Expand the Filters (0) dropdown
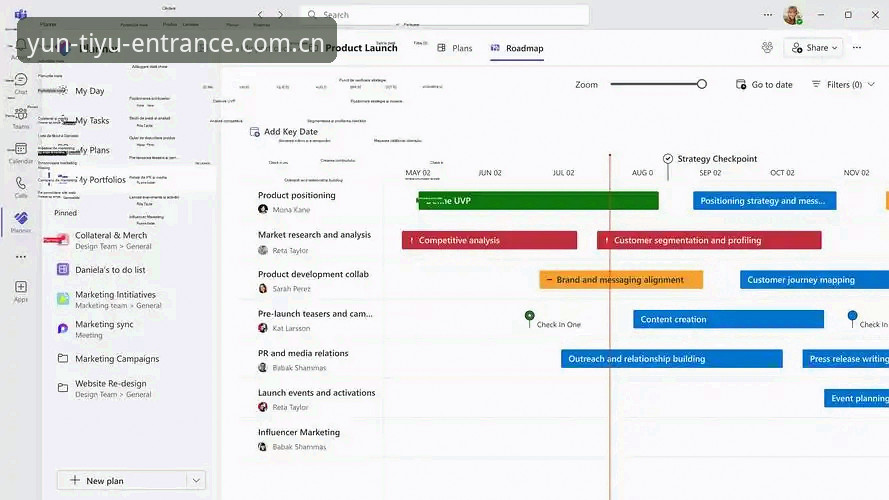Image resolution: width=889 pixels, height=500 pixels. (x=843, y=84)
